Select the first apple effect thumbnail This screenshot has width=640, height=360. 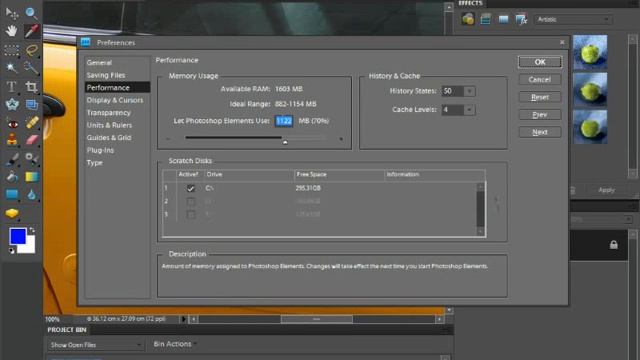pyautogui.click(x=590, y=52)
